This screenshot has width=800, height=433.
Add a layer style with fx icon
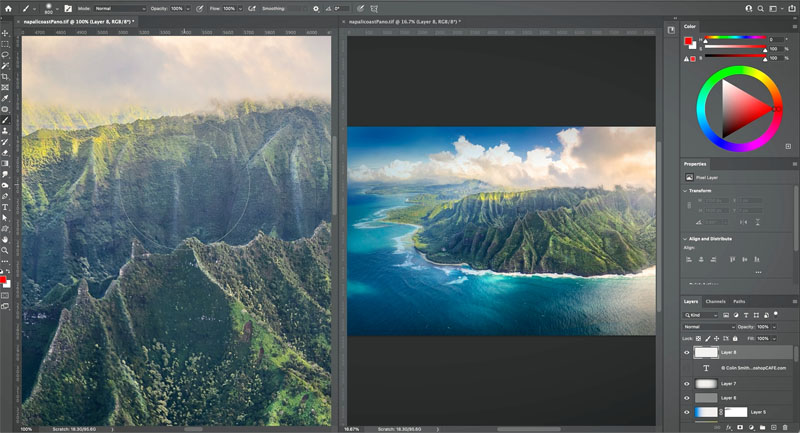729,427
